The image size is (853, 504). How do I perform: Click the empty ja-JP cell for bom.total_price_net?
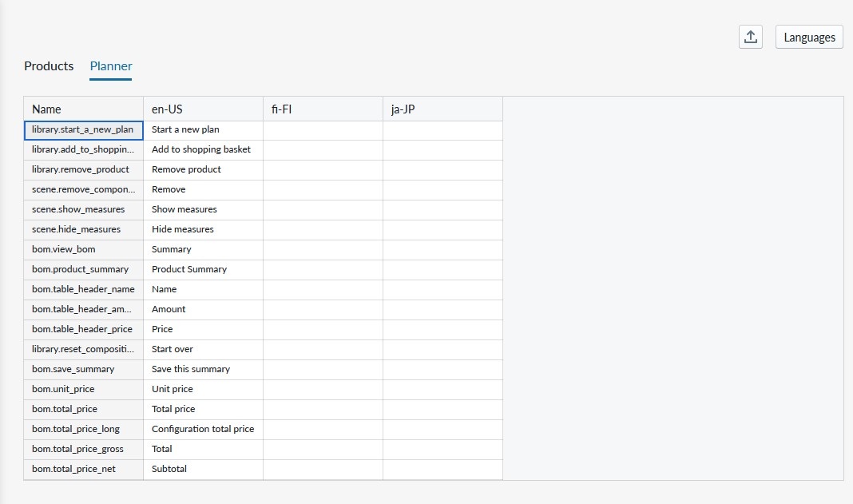click(x=442, y=470)
